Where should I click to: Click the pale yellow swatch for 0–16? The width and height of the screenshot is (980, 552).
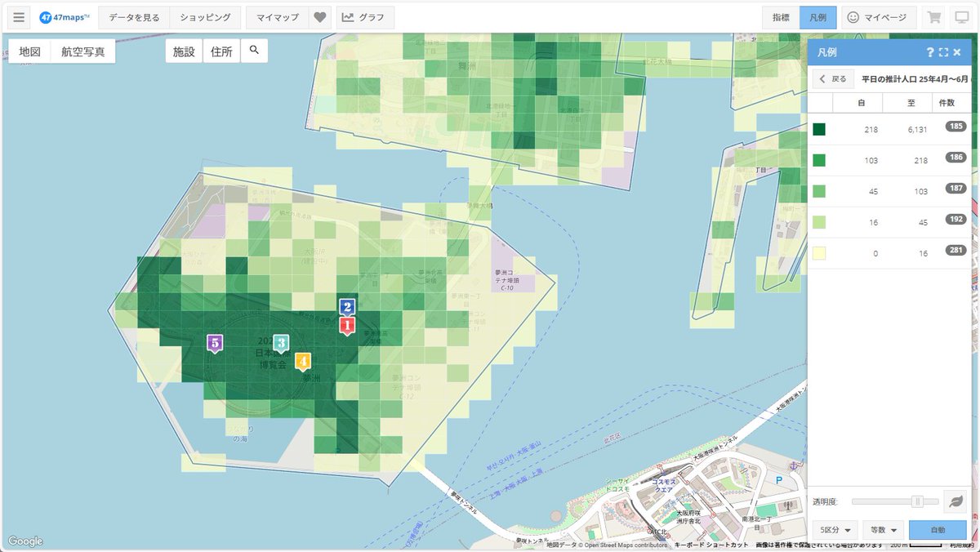coord(819,253)
